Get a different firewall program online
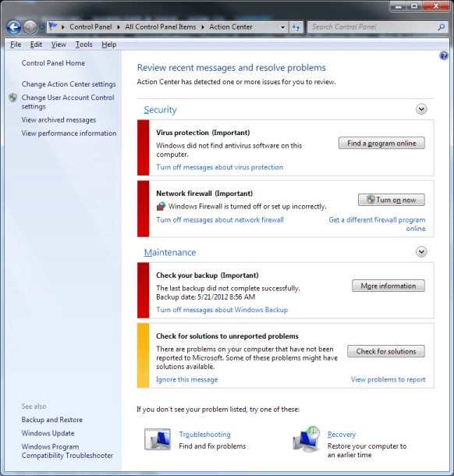 [x=377, y=224]
